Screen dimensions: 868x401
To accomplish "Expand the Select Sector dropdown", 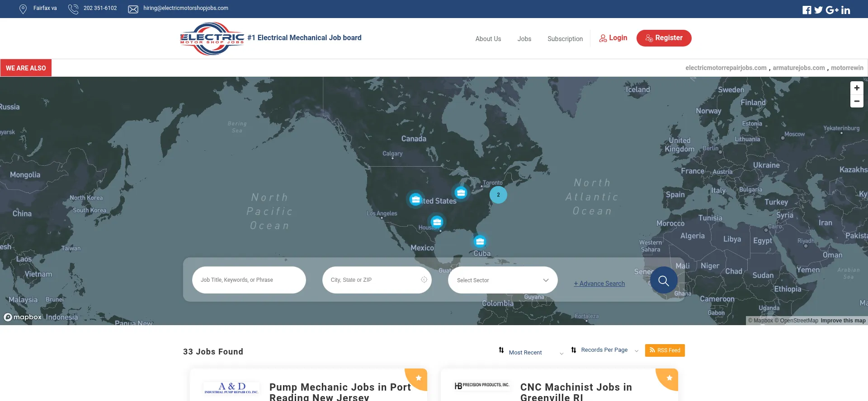I will tap(502, 280).
